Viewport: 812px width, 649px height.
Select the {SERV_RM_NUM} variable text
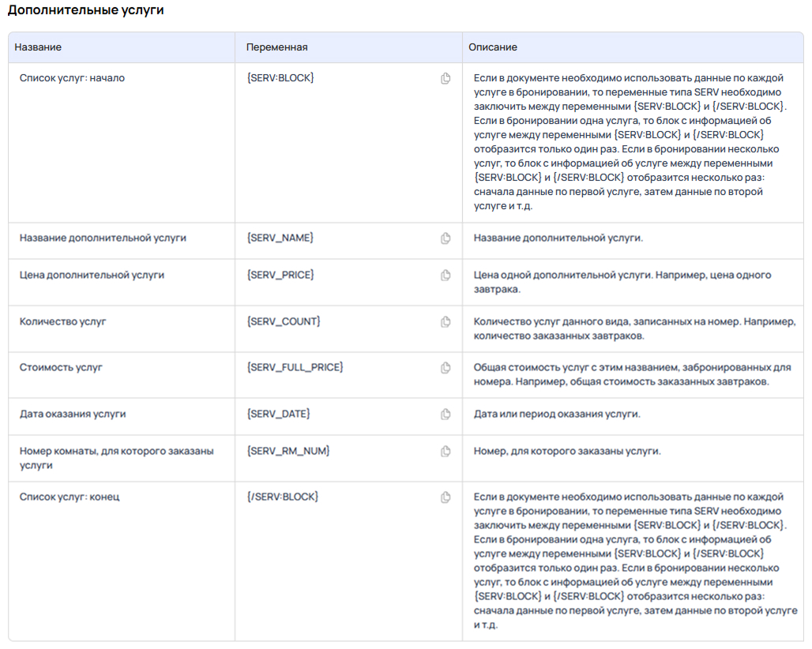[x=288, y=451]
